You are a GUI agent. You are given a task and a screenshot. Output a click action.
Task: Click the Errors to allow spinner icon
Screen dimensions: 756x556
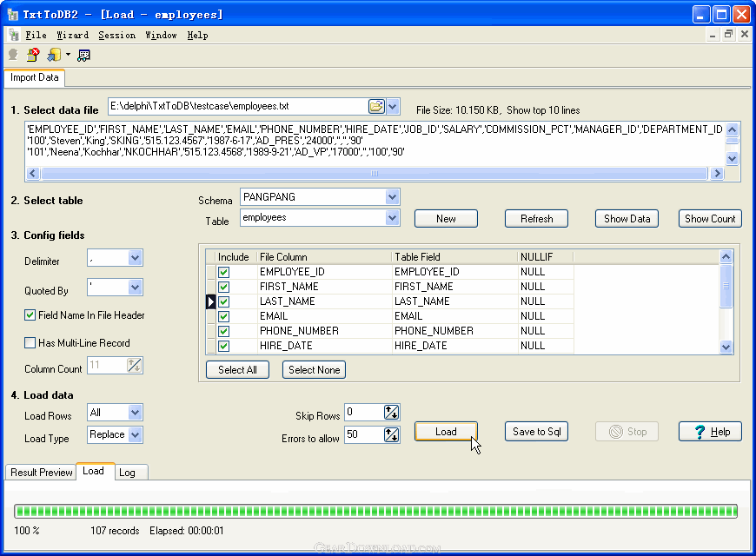(x=392, y=434)
